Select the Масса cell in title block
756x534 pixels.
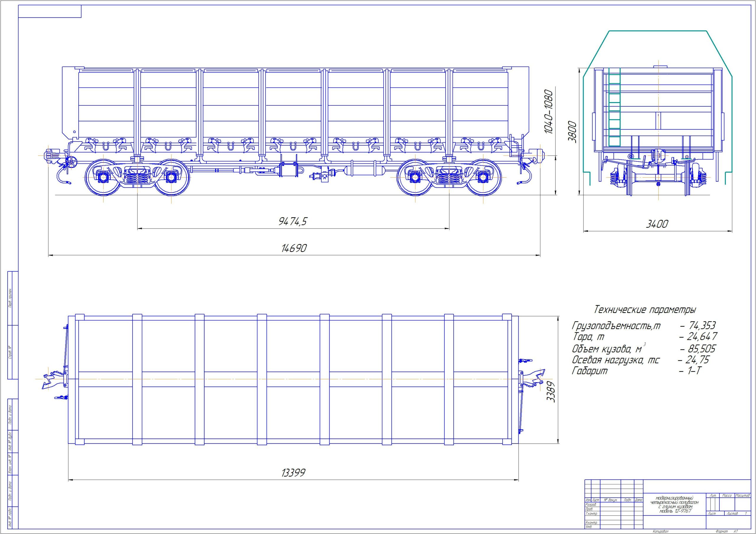tap(727, 496)
